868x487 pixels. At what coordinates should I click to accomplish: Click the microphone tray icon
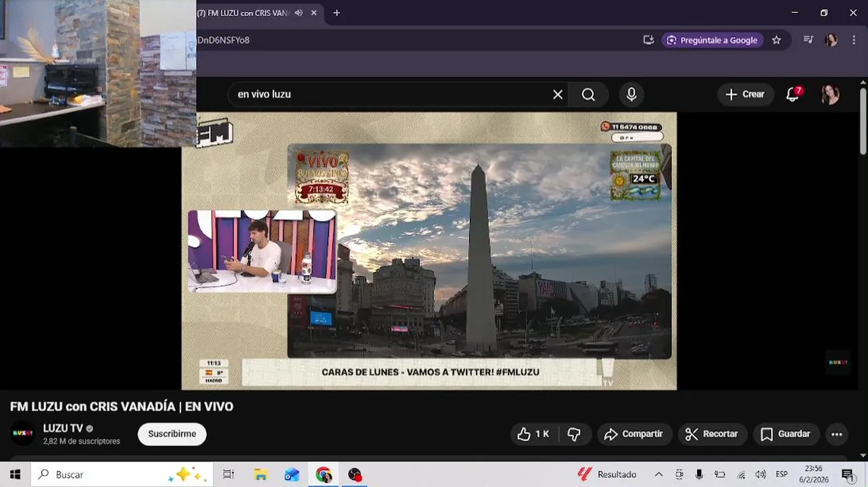click(699, 475)
